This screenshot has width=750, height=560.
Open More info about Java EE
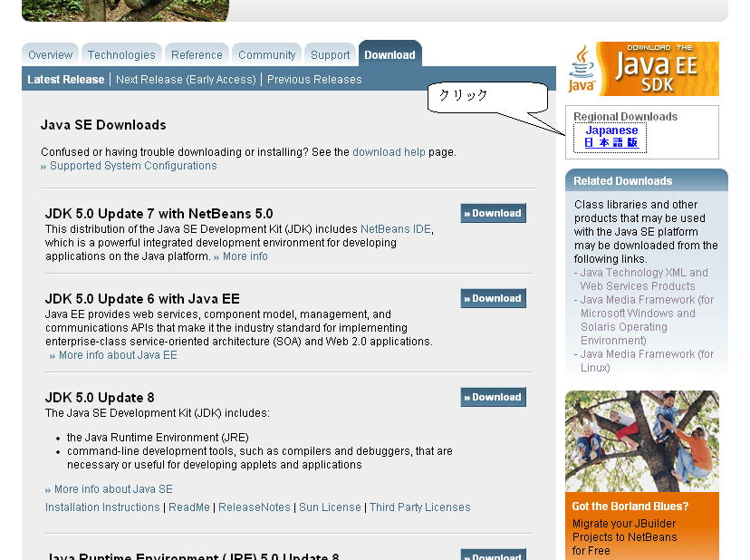click(x=118, y=355)
